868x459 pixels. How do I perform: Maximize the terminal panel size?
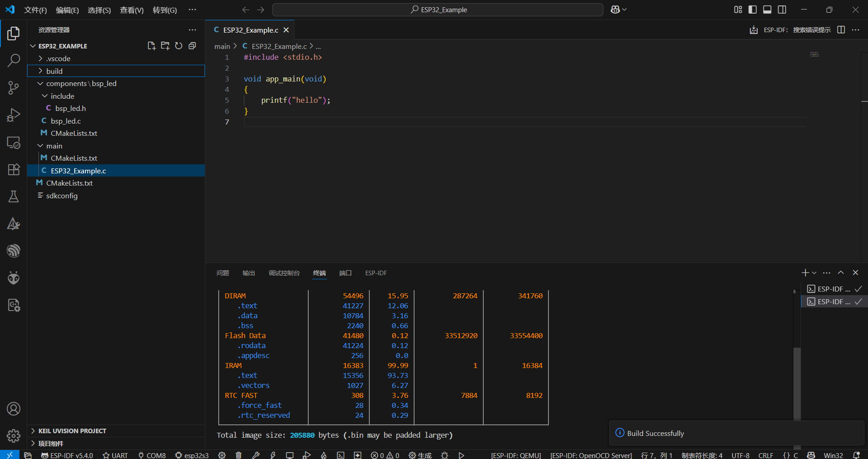pyautogui.click(x=841, y=273)
